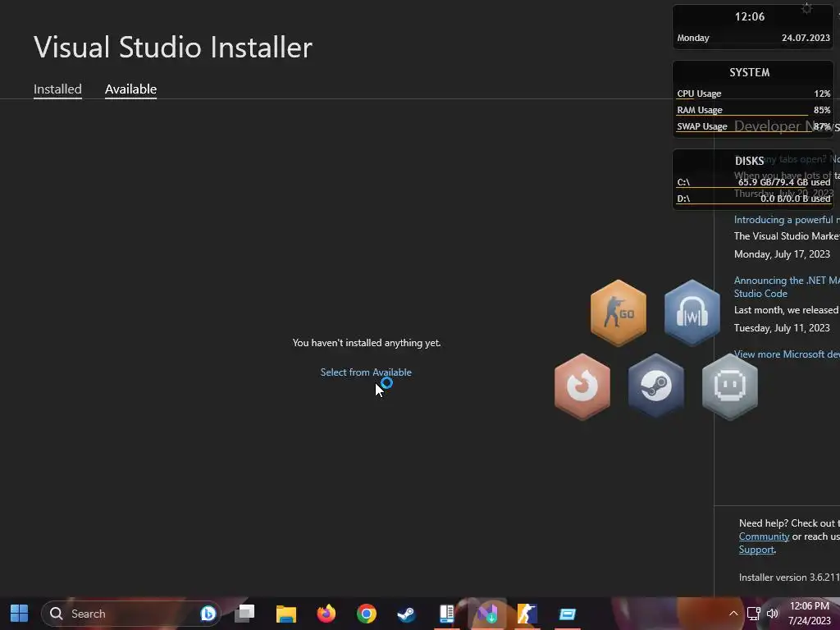The width and height of the screenshot is (840, 630).
Task: Click the gear icon on clock widget
Action: [807, 8]
